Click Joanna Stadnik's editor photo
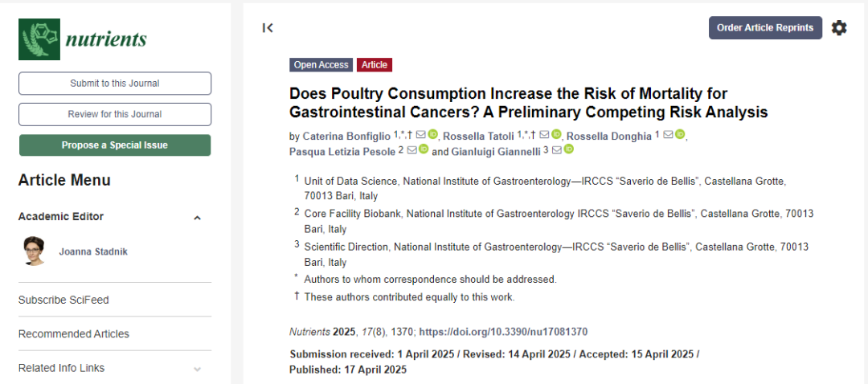The image size is (868, 384). tap(35, 251)
